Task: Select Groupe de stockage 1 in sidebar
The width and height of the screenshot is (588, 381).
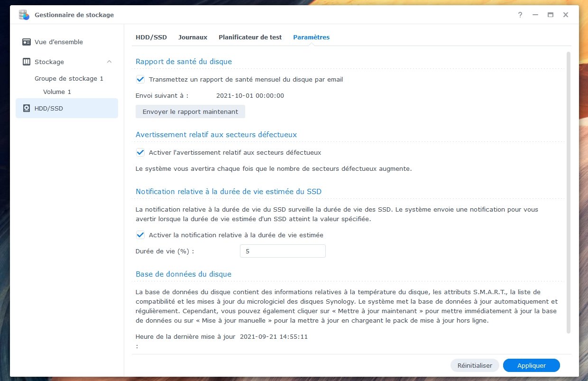Action: 69,78
